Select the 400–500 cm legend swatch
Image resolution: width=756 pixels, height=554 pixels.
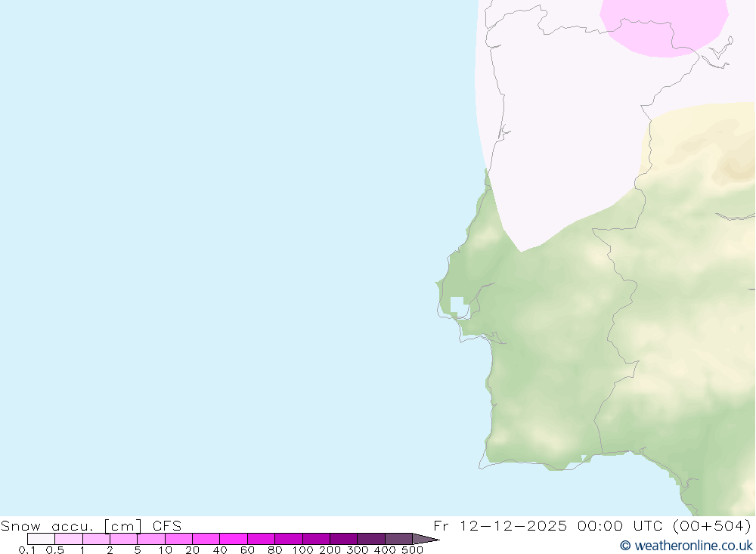(398, 539)
